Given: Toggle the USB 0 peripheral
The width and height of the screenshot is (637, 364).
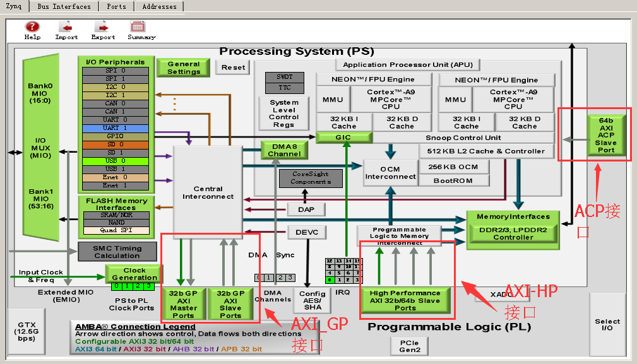Looking at the screenshot, I should (116, 161).
